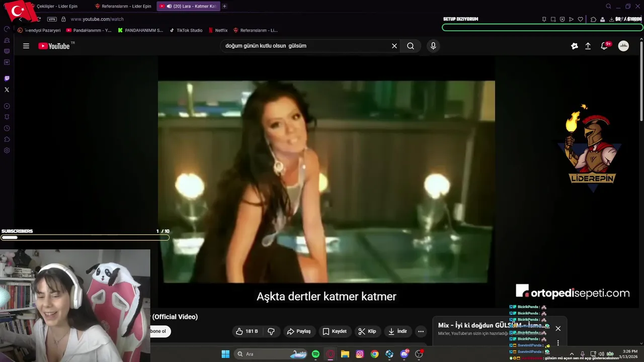The image size is (644, 362).
Task: Open Netflix bookmark
Action: tap(218, 30)
